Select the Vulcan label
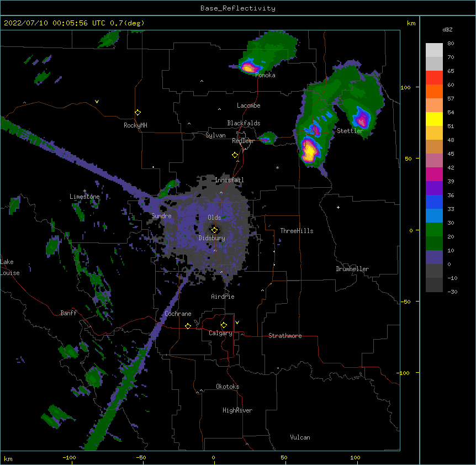Viewport: 476px width, 465px height. pos(300,437)
